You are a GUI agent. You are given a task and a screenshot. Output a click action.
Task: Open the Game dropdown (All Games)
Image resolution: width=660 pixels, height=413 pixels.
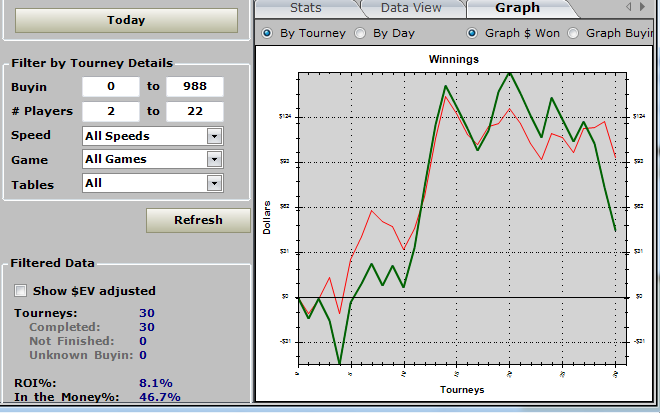[153, 159]
